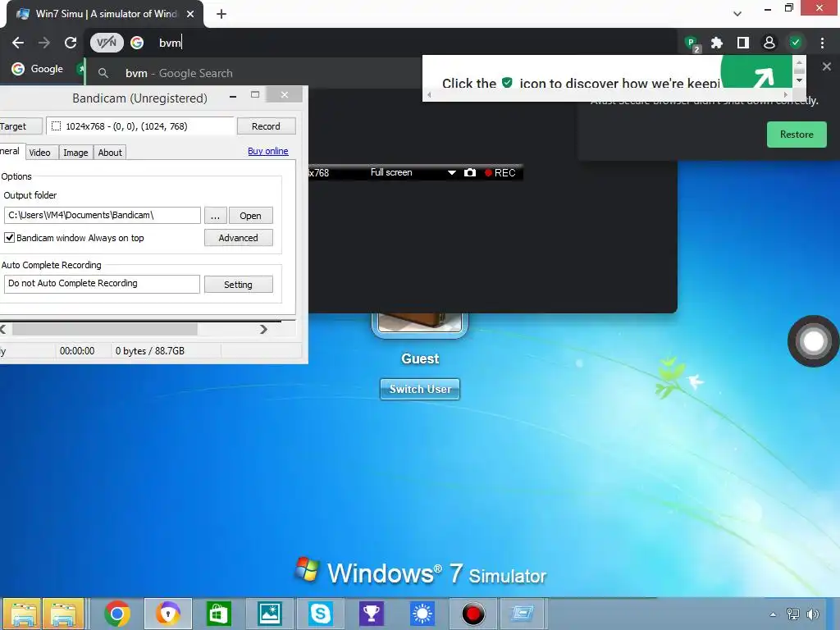Click the Bandicam horizontal scrollbar right arrow
The image size is (840, 630).
[263, 329]
